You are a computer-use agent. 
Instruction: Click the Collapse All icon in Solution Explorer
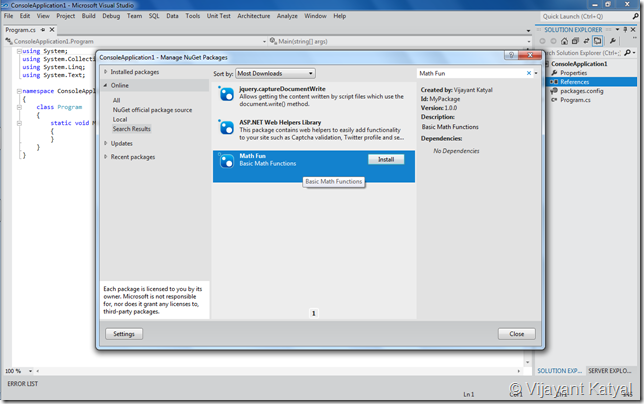(575, 41)
